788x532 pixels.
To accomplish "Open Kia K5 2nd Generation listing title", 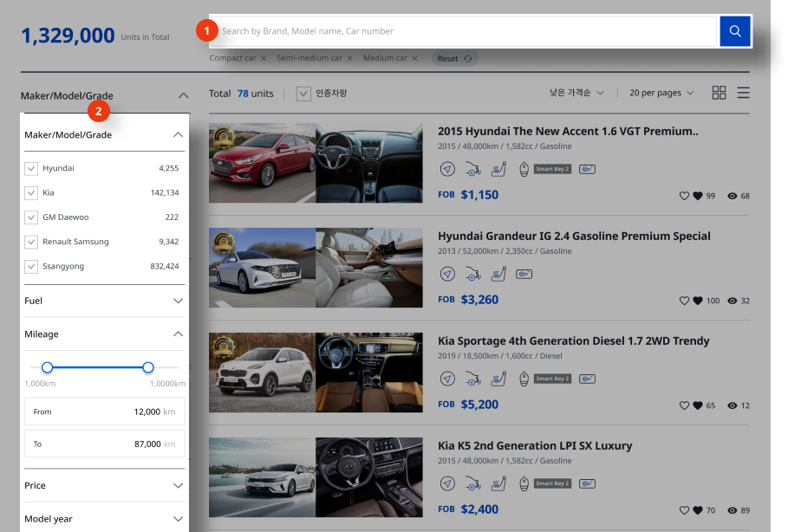I will pos(535,446).
